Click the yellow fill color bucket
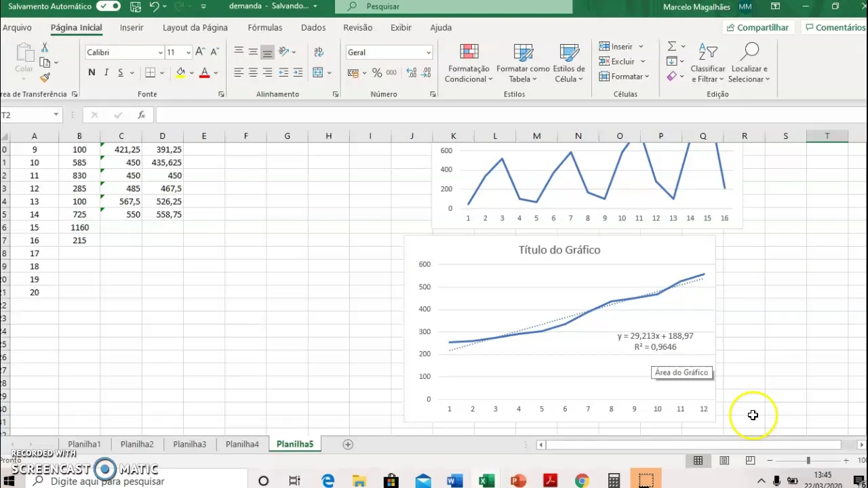Viewport: 868px width, 488px height. click(180, 73)
